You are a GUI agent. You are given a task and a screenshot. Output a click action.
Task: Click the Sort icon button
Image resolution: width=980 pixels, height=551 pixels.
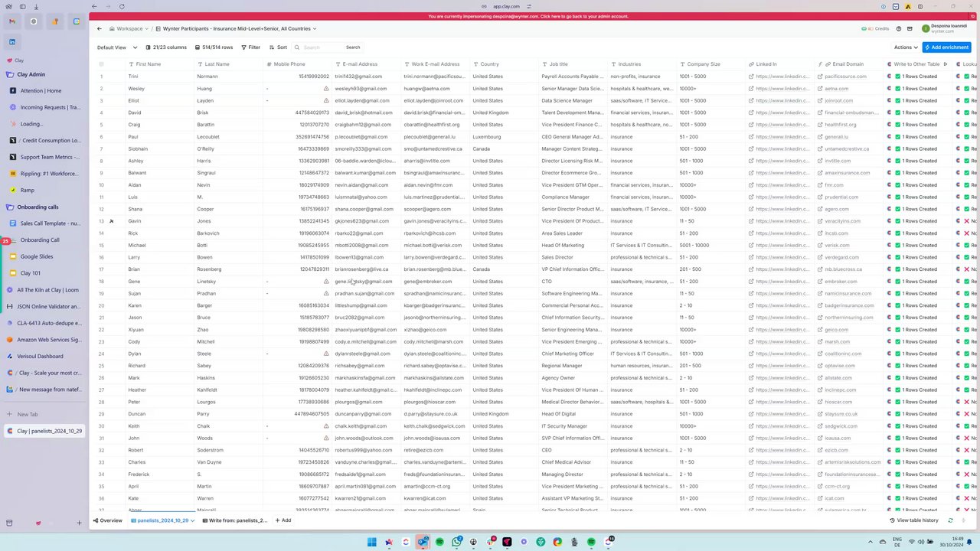point(278,47)
